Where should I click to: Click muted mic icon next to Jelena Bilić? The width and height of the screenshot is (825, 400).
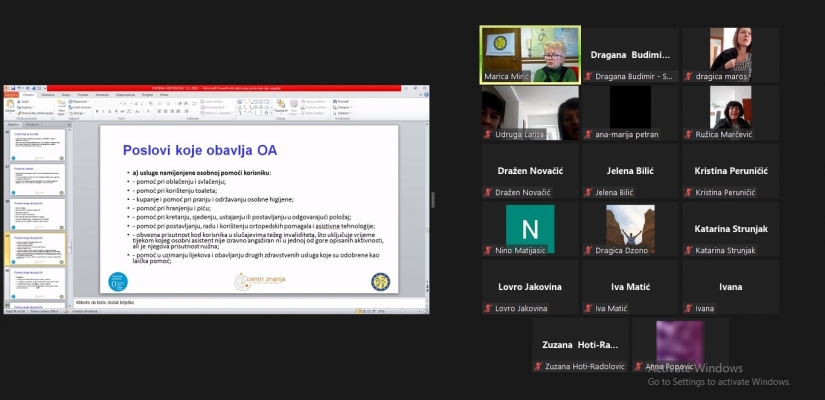pyautogui.click(x=588, y=192)
